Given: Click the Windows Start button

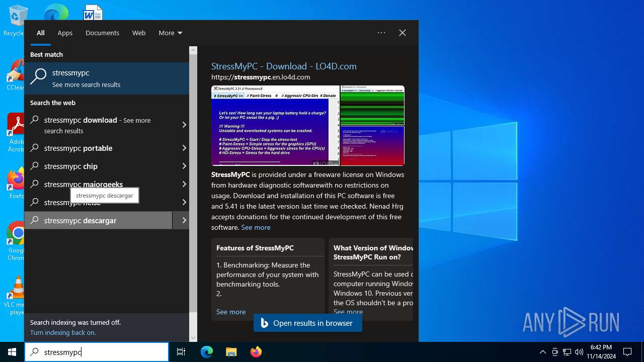Looking at the screenshot, I should point(12,352).
